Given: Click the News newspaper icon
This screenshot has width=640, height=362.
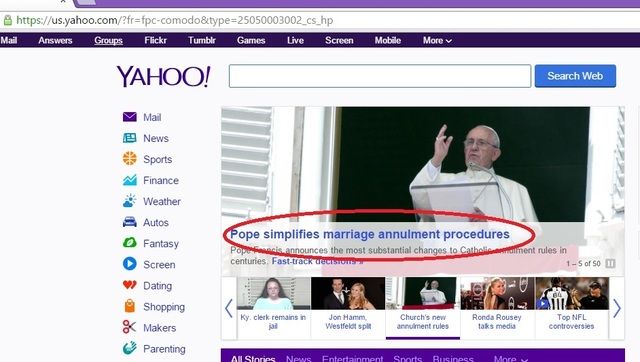Looking at the screenshot, I should [130, 138].
